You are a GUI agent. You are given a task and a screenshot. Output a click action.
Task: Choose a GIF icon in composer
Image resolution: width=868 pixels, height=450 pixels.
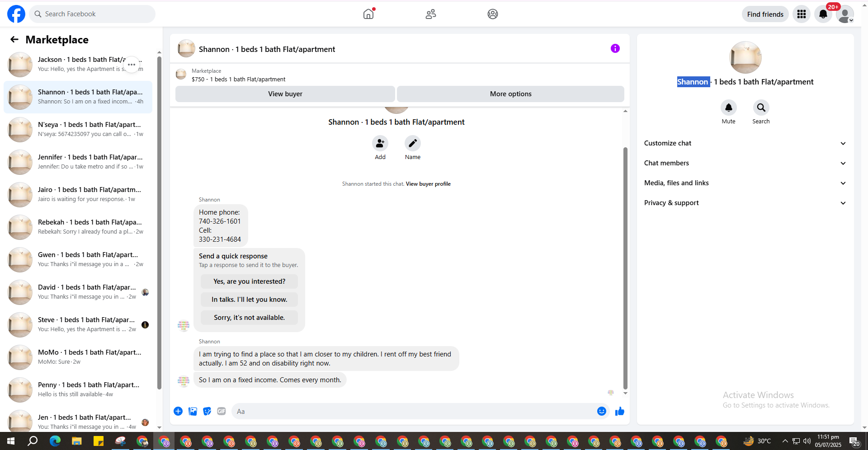pos(222,411)
